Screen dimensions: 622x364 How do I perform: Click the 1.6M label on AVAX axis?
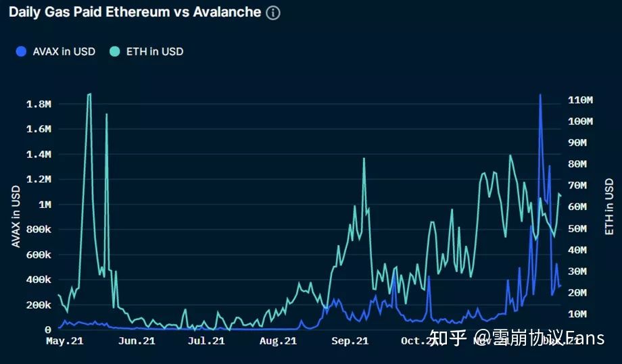click(x=39, y=129)
